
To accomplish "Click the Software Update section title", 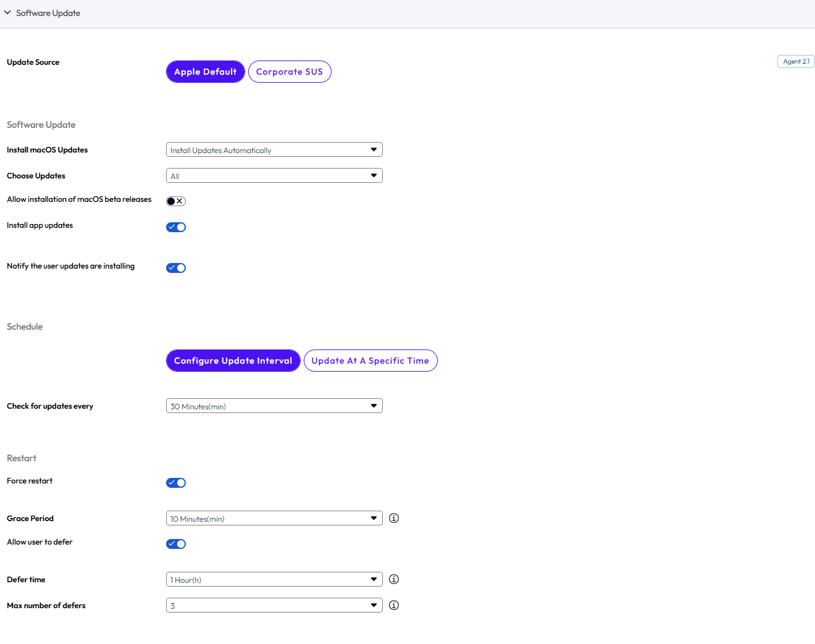I will click(x=48, y=13).
